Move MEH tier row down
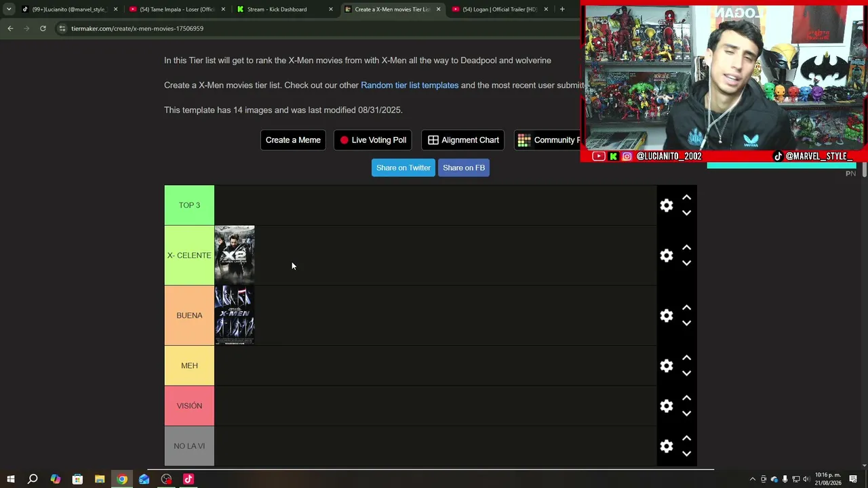Viewport: 868px width, 488px height. tap(686, 373)
